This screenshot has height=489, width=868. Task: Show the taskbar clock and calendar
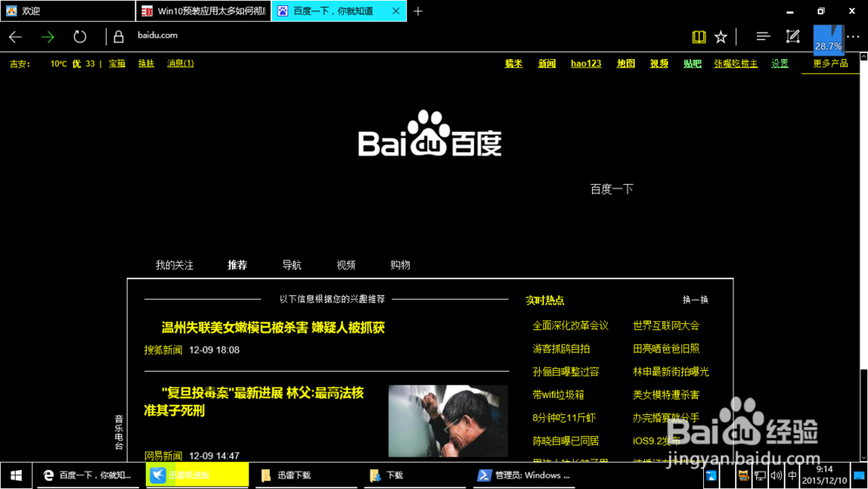825,475
